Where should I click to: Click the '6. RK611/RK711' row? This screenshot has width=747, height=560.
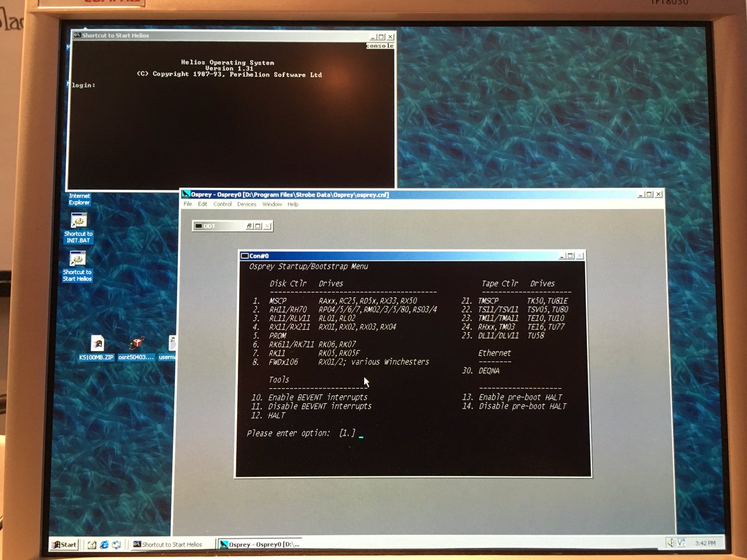coord(304,344)
